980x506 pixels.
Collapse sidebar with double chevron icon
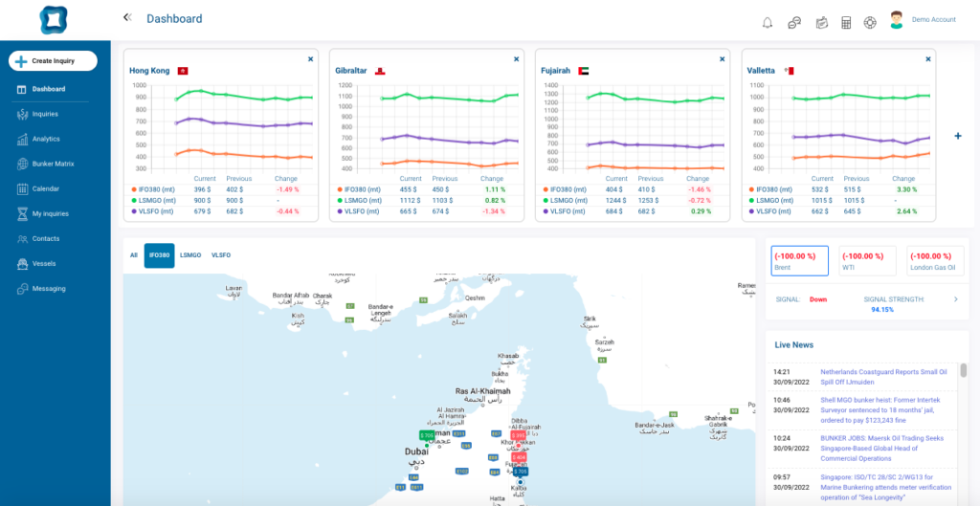[127, 17]
